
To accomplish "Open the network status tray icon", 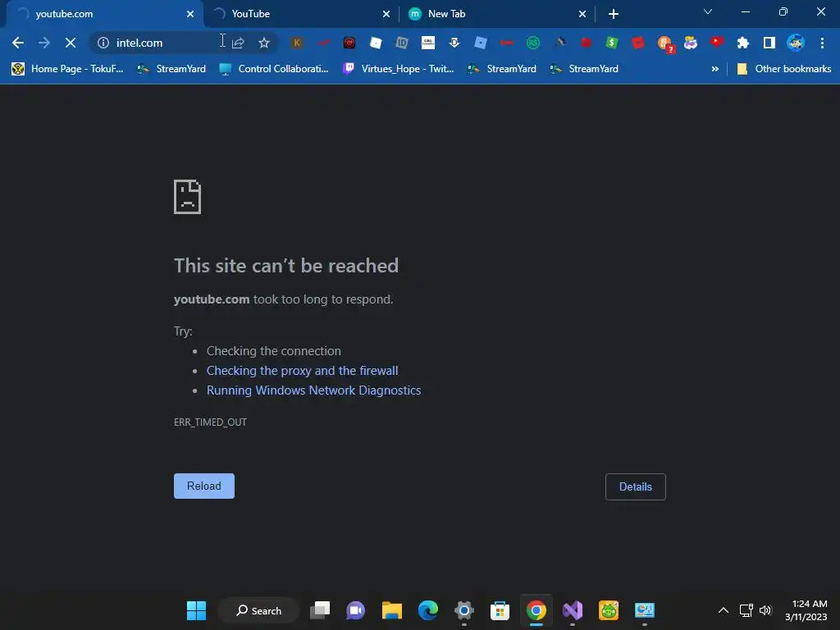I will point(746,610).
